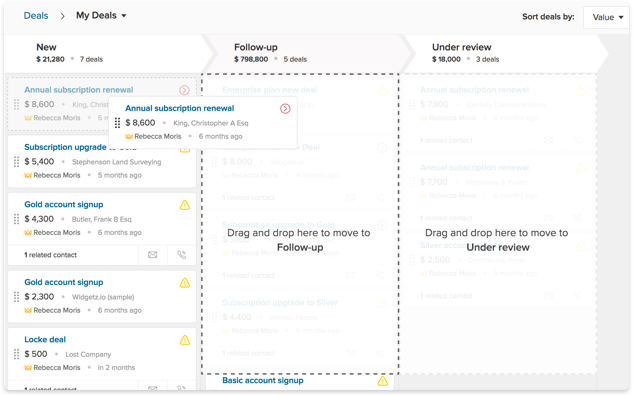This screenshot has height=396, width=633.
Task: Expand the My Deals view dropdown
Action: 101,15
